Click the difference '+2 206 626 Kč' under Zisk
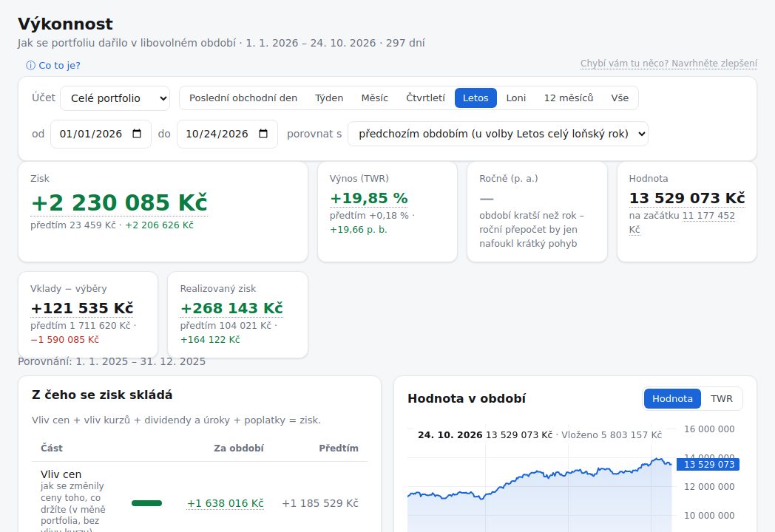This screenshot has width=775, height=532. click(x=159, y=225)
